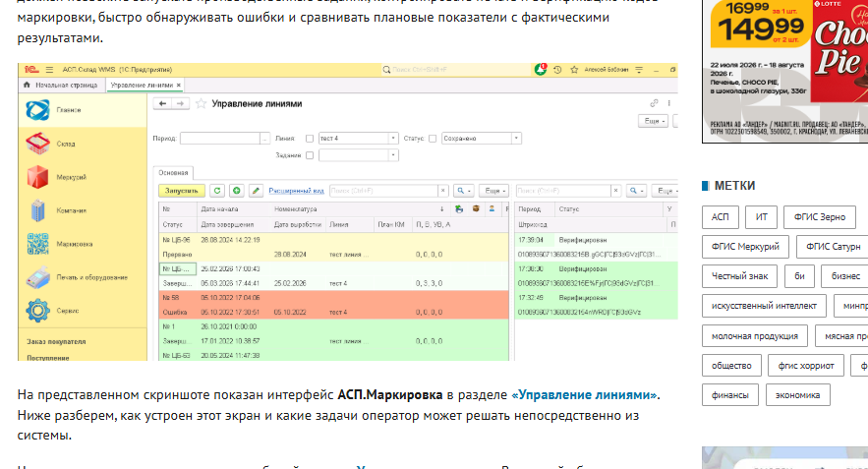Follow the «Управление линиями» article link
Viewport: 868px width, 469px height.
coord(585,395)
